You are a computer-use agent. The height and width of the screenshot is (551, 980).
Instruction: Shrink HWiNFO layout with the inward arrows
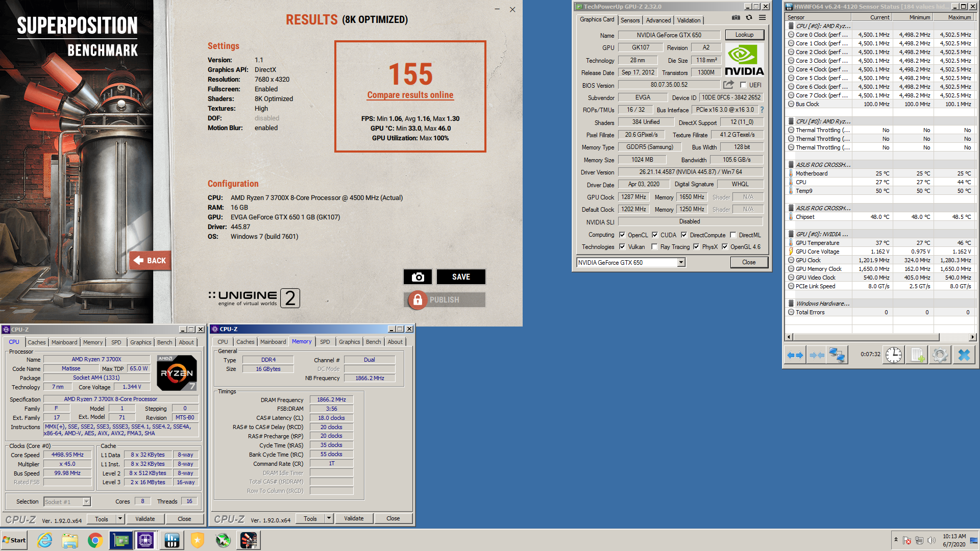[x=817, y=355]
